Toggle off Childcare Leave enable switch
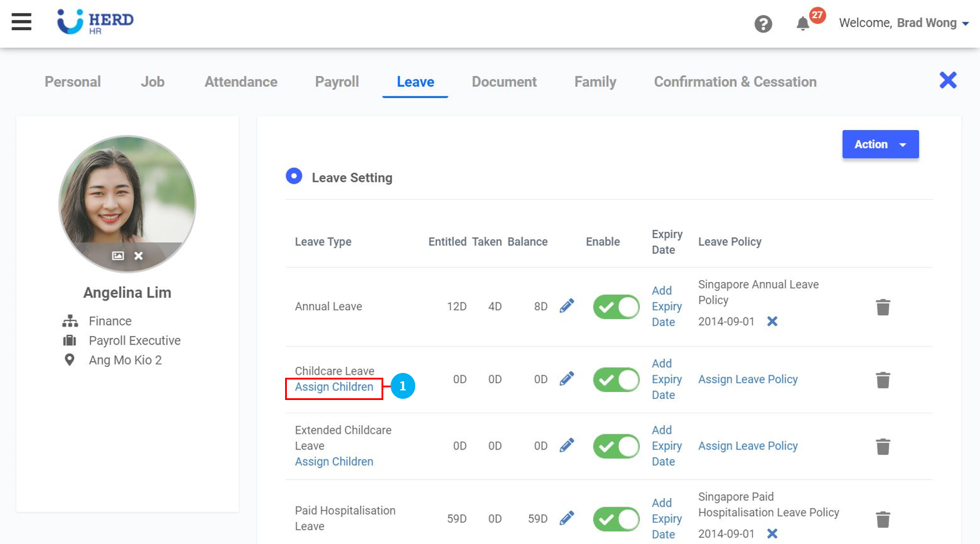The height and width of the screenshot is (544, 980). [615, 380]
